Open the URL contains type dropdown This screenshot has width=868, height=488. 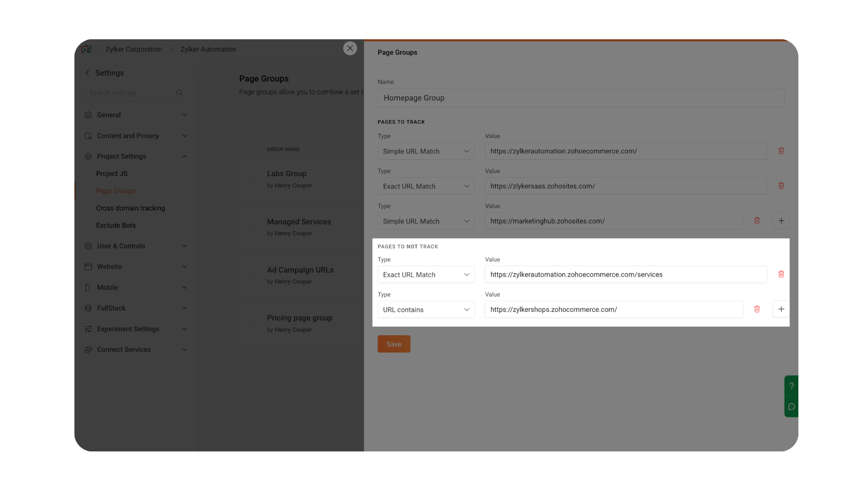coord(426,310)
